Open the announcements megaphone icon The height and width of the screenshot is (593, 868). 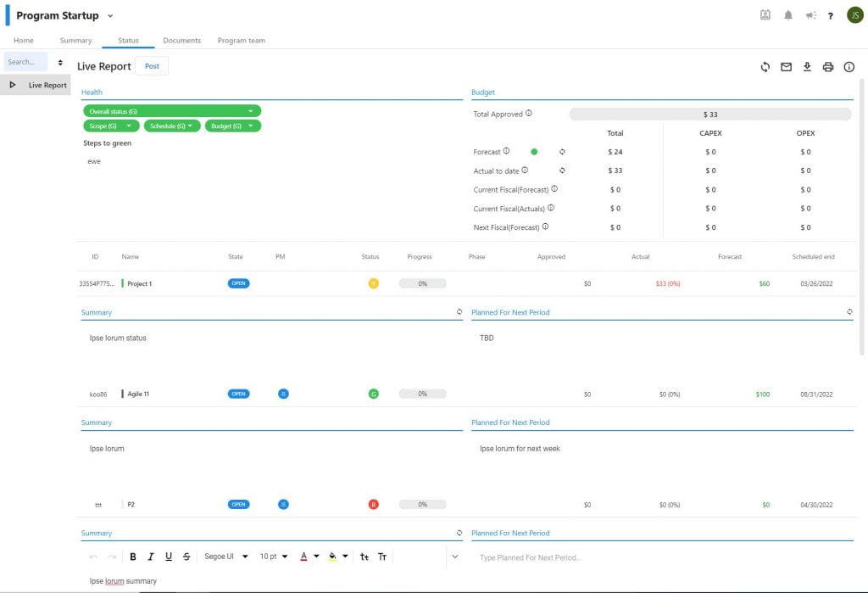(811, 15)
